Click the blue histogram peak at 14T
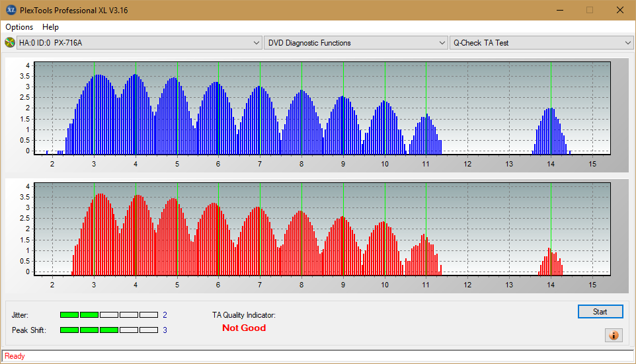 pos(550,131)
